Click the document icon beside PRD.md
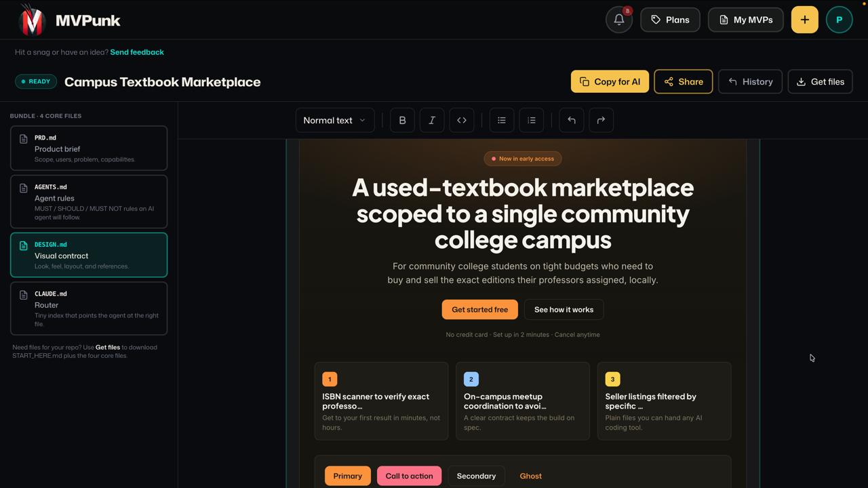This screenshot has width=868, height=488. [23, 139]
